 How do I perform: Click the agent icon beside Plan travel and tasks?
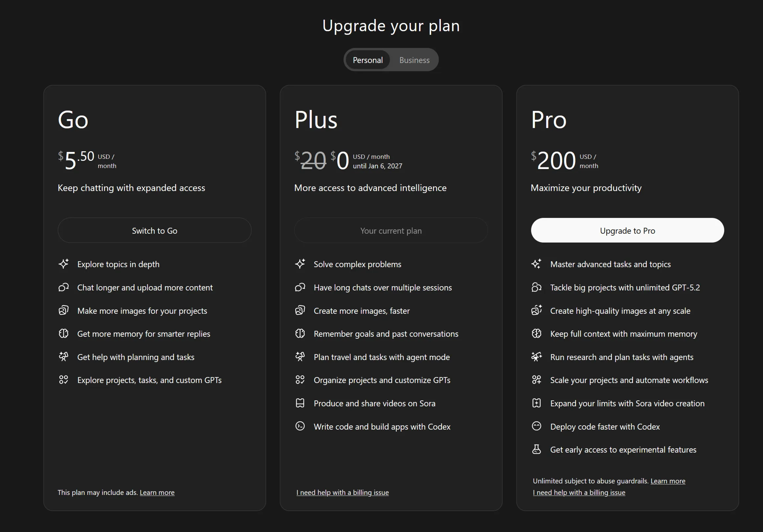(x=300, y=357)
